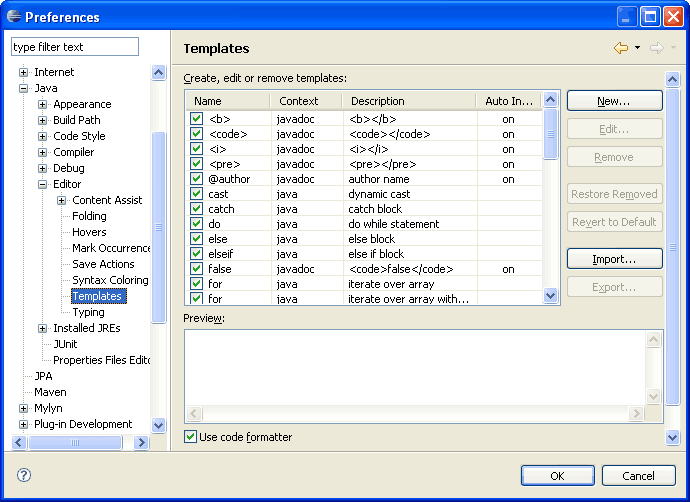690x502 pixels.
Task: Focus the type filter text field
Action: pos(75,47)
